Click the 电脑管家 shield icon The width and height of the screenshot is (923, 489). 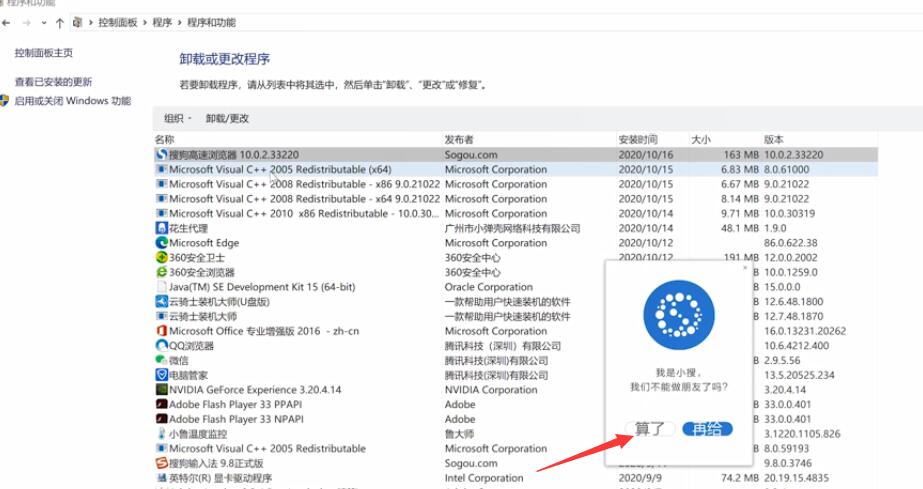point(161,375)
